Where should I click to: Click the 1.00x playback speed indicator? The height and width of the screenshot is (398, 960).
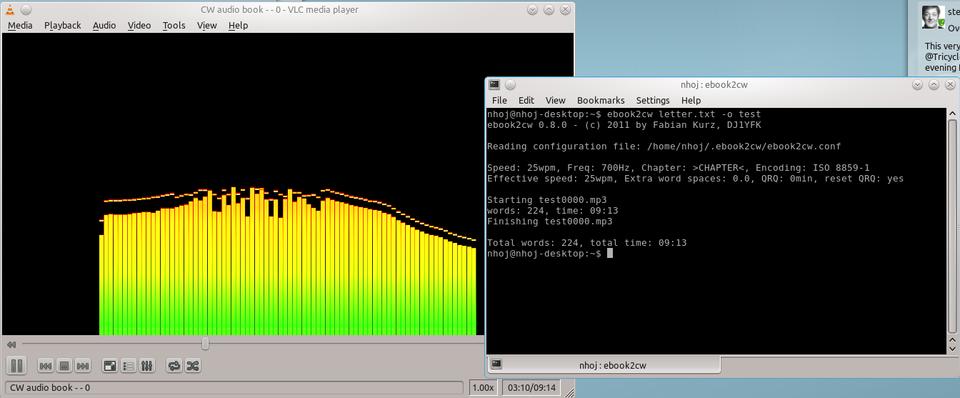[483, 388]
